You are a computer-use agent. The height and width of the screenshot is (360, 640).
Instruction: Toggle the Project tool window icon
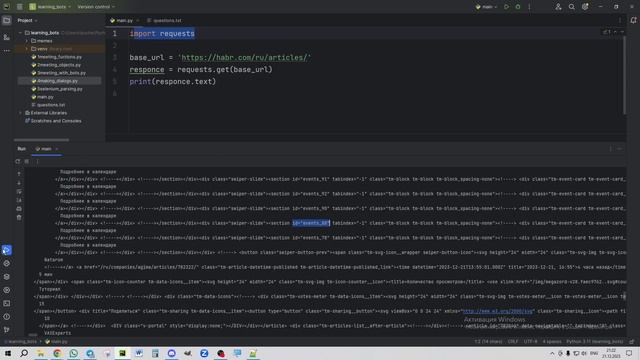[x=7, y=20]
